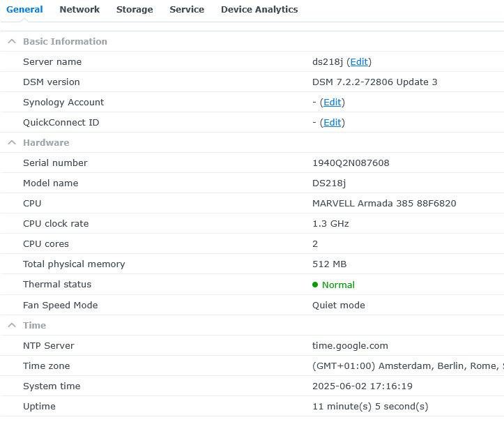This screenshot has width=504, height=422.
Task: Click the Time zone label
Action: point(46,366)
